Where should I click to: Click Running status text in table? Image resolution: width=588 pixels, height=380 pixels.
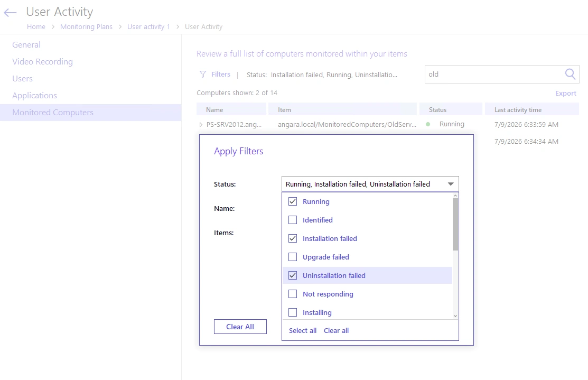click(452, 124)
